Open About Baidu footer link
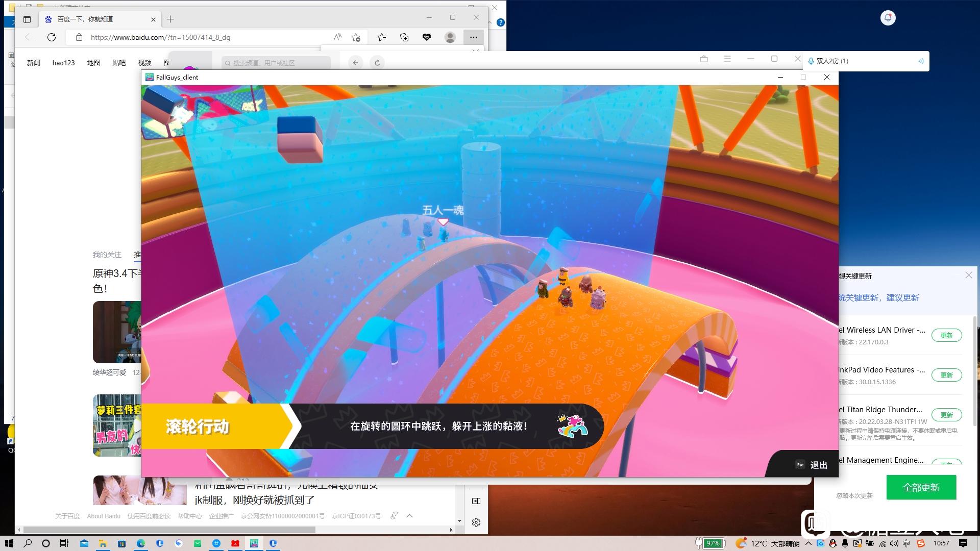 (x=104, y=516)
